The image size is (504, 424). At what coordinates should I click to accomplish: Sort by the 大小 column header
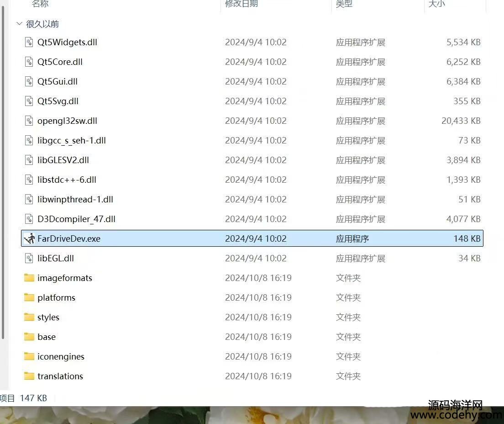[x=437, y=4]
